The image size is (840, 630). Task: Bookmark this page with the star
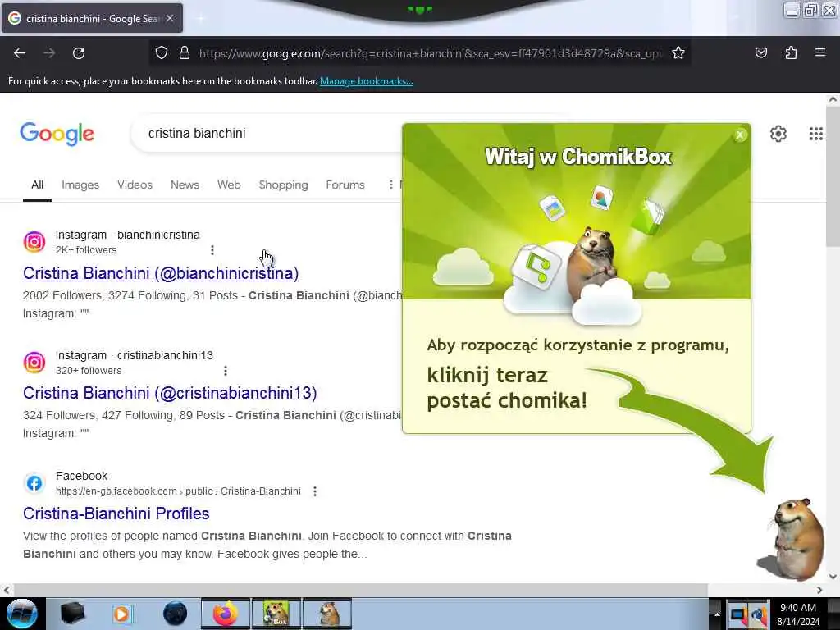click(678, 53)
